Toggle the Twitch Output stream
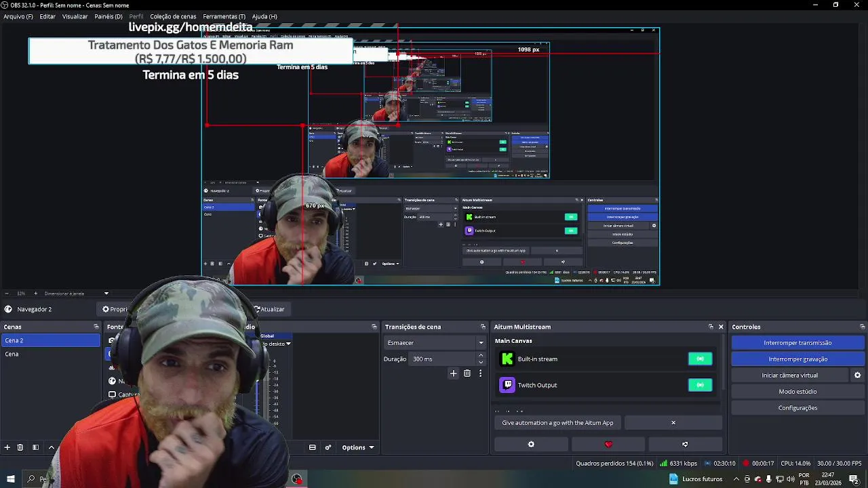Screen dimensions: 868x488 pos(700,385)
